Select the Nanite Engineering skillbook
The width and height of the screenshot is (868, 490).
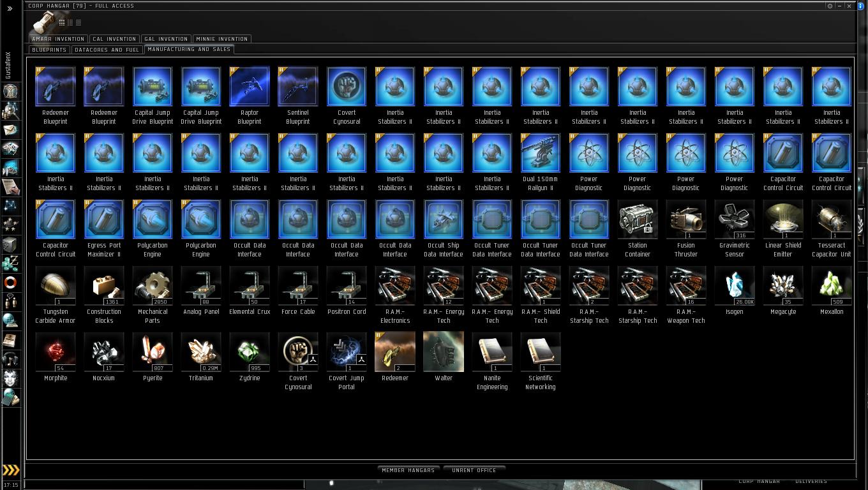pyautogui.click(x=492, y=361)
